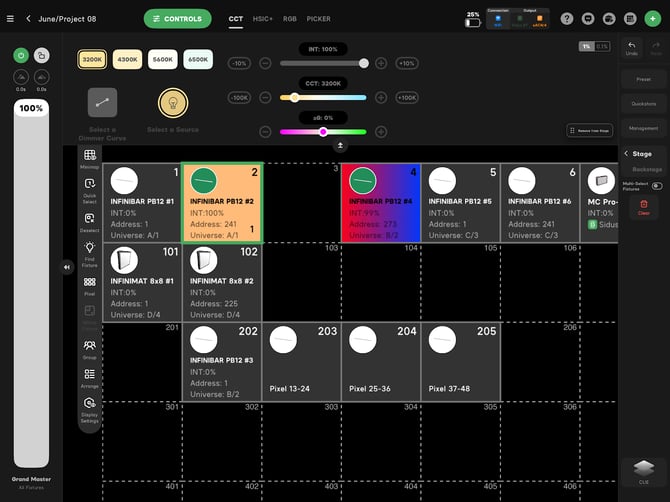Toggle the green power button
This screenshot has width=670, height=502.
[x=21, y=55]
